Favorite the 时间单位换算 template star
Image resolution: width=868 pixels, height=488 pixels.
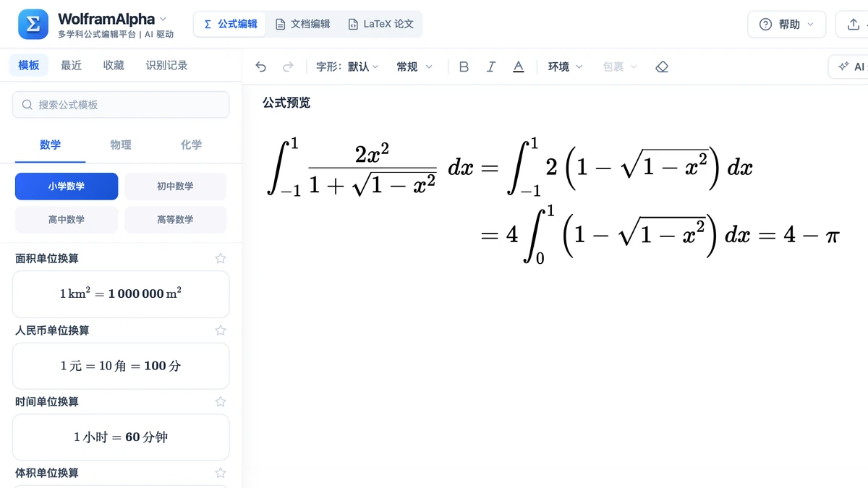221,402
